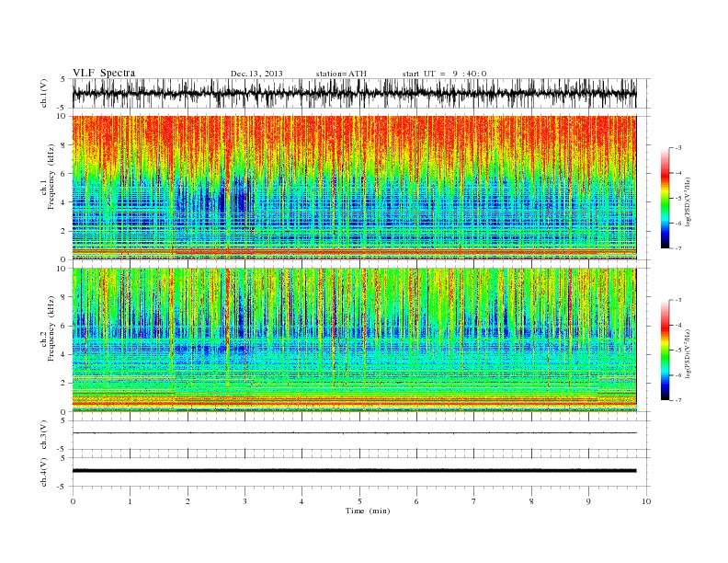Click the ch.2 spectrogram color bar
This screenshot has width=728, height=563.
(665, 350)
